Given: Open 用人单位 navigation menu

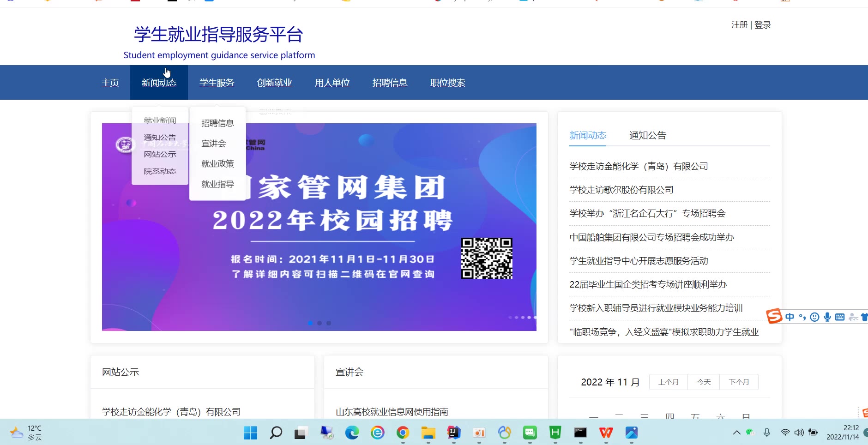Looking at the screenshot, I should [x=332, y=83].
